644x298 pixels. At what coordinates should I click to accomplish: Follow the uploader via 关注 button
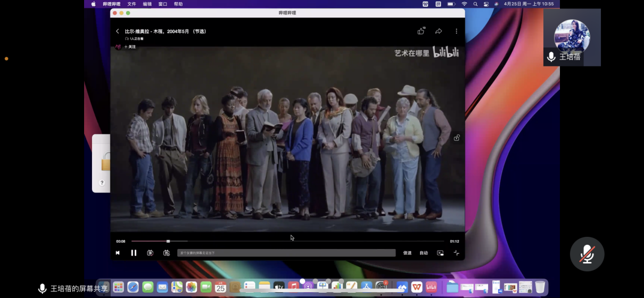130,47
